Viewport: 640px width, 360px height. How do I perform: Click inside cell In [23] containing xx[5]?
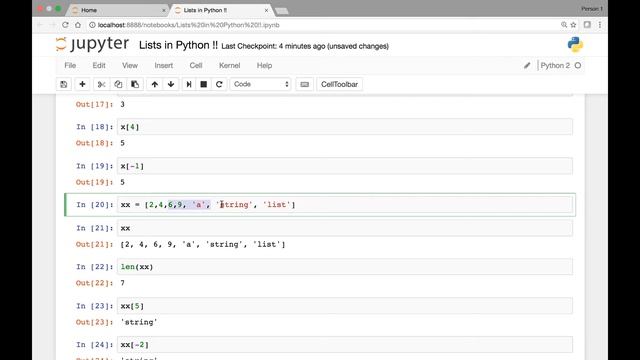(344, 306)
